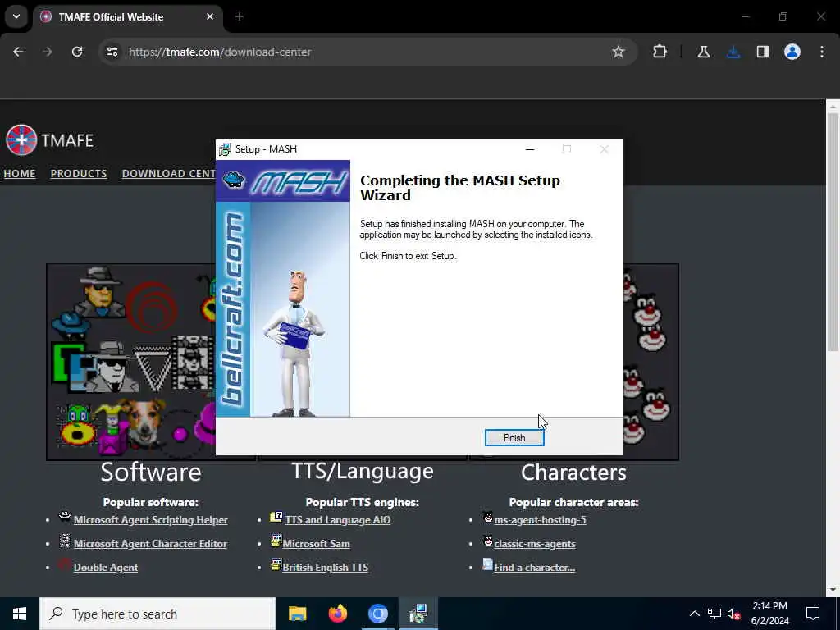This screenshot has height=630, width=840.
Task: Open the Microsoft Sam link
Action: pyautogui.click(x=316, y=544)
